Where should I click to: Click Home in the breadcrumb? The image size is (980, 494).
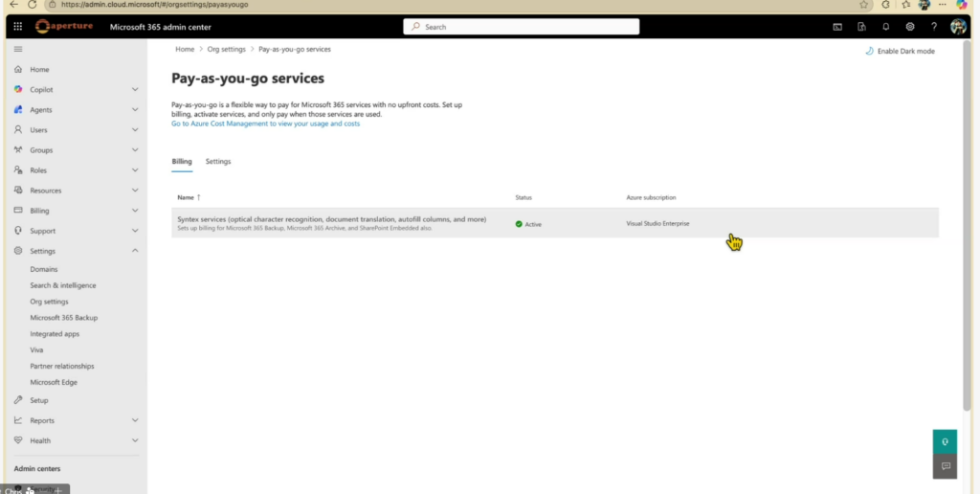tap(185, 49)
